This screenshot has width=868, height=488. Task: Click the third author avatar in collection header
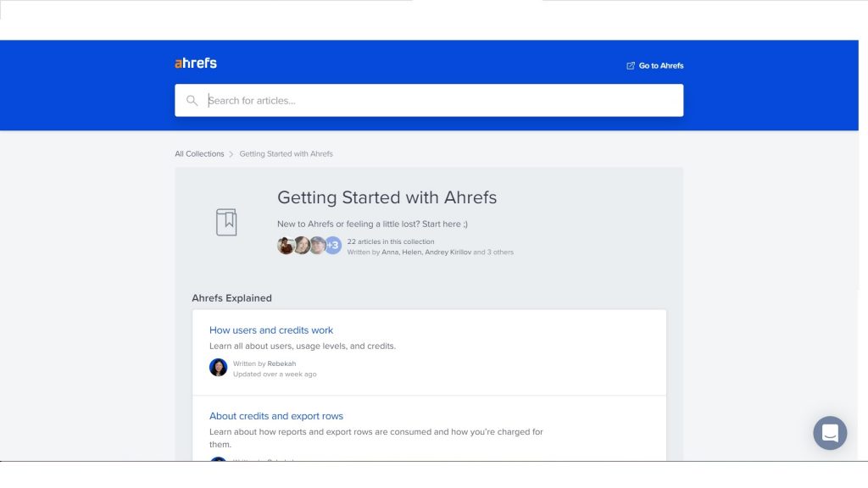(317, 246)
